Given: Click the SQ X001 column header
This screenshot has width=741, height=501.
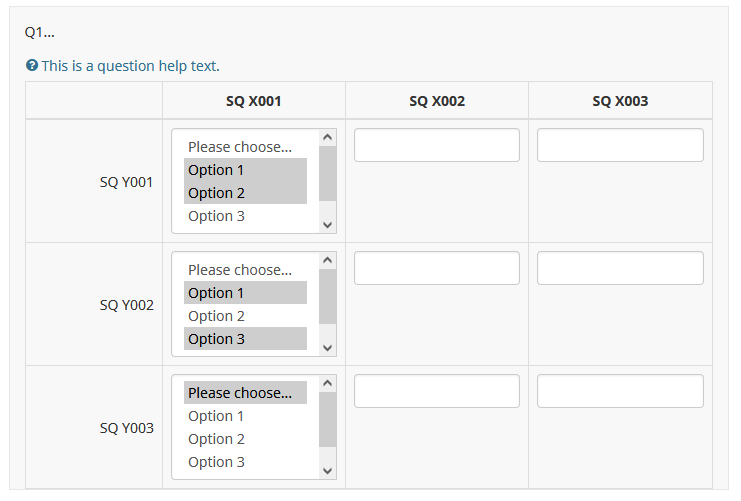Looking at the screenshot, I should point(254,101).
